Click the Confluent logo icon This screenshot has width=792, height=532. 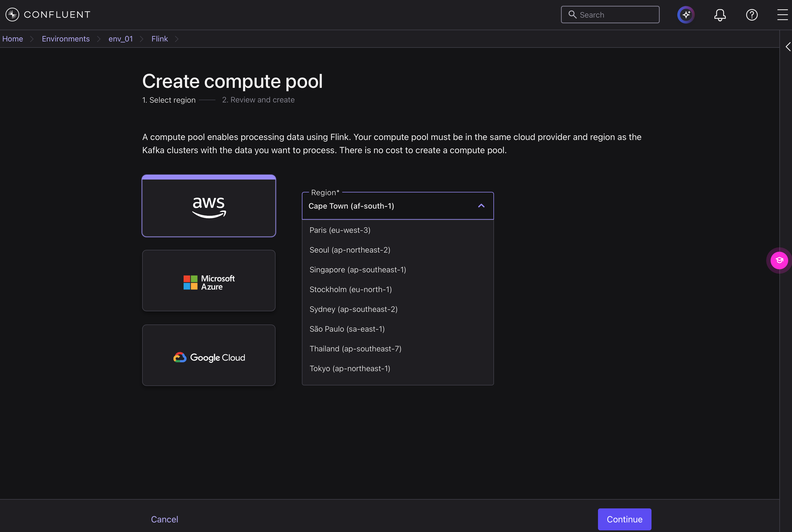click(13, 15)
